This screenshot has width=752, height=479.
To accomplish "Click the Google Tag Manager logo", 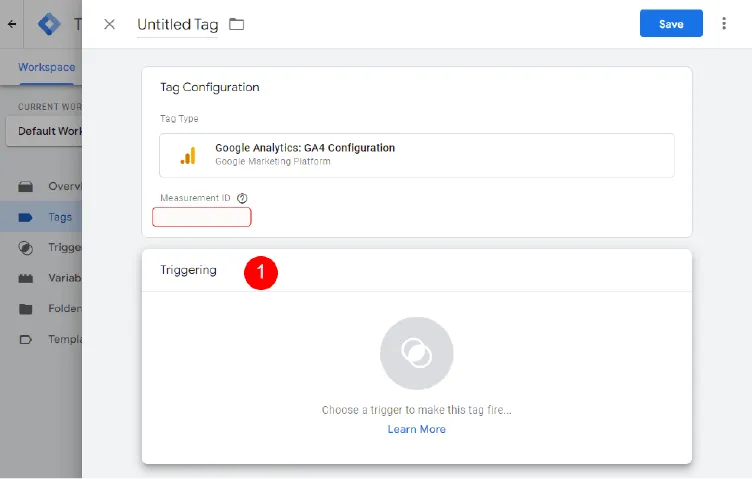I will (x=49, y=24).
